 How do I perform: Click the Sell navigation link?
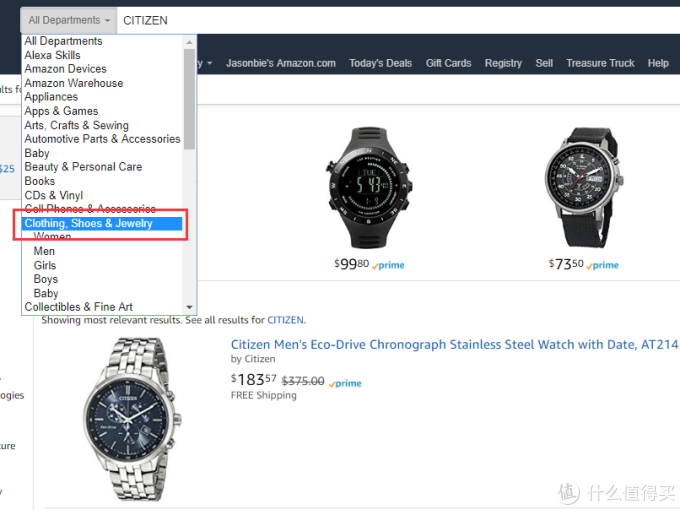(544, 63)
